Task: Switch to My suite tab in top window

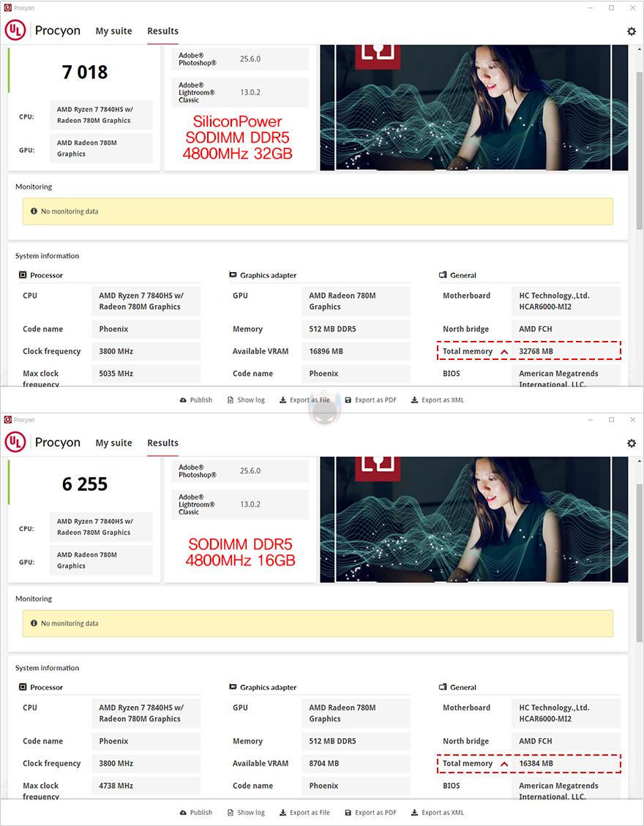Action: (x=114, y=31)
